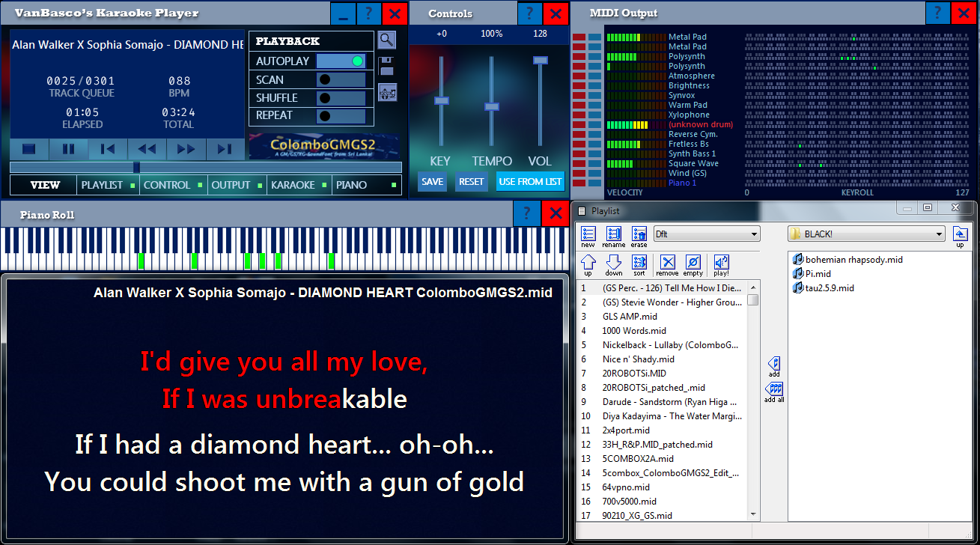
Task: Click the song position slider thumb
Action: coord(136,168)
